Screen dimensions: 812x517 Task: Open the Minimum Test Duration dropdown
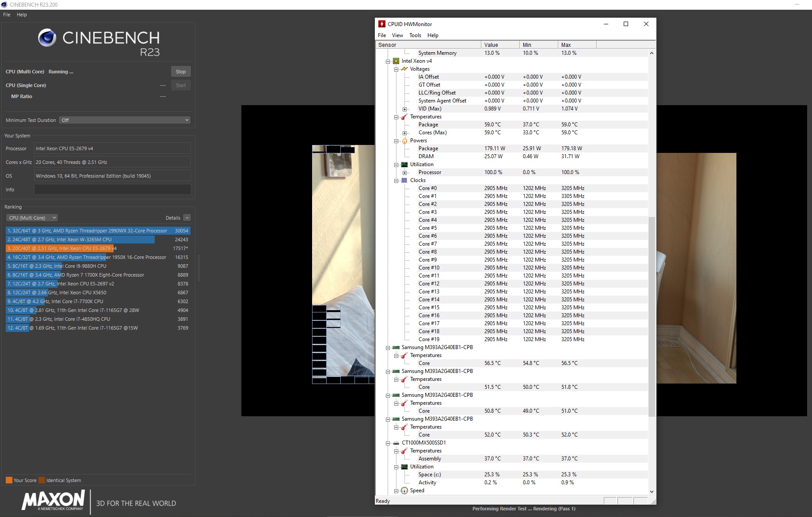tap(125, 120)
